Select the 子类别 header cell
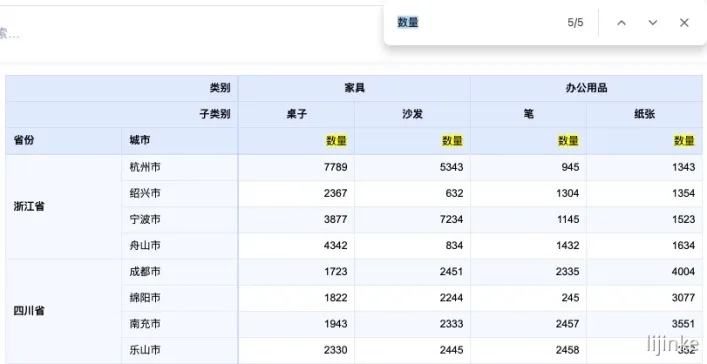The image size is (707, 364). (x=122, y=115)
